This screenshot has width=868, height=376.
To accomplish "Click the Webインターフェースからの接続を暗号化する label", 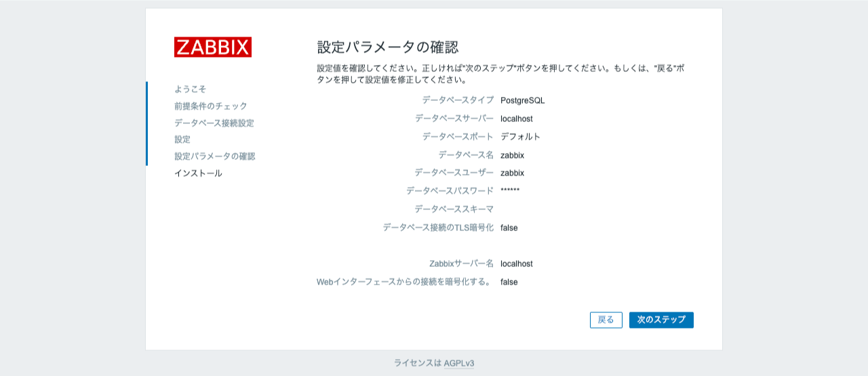I will tap(405, 282).
